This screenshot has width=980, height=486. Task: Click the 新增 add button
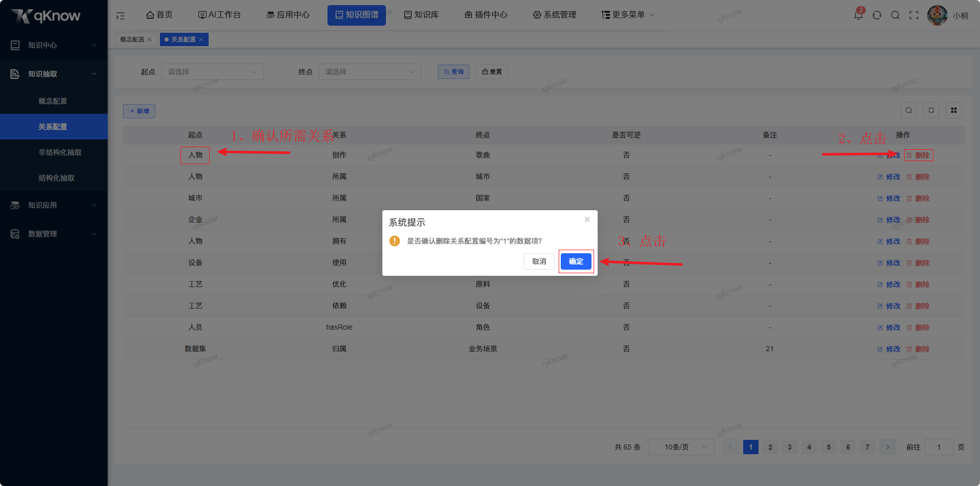(139, 111)
